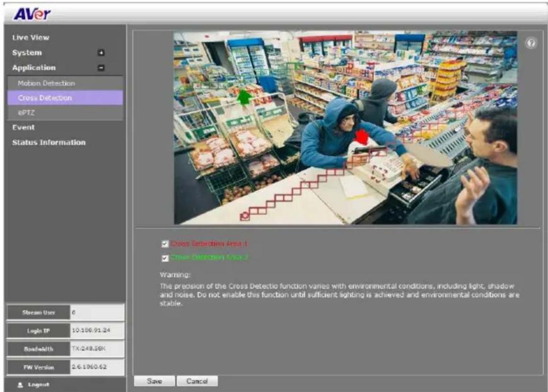Click the Warning heading text
Viewport: 548px width, 392px height.
pyautogui.click(x=175, y=275)
